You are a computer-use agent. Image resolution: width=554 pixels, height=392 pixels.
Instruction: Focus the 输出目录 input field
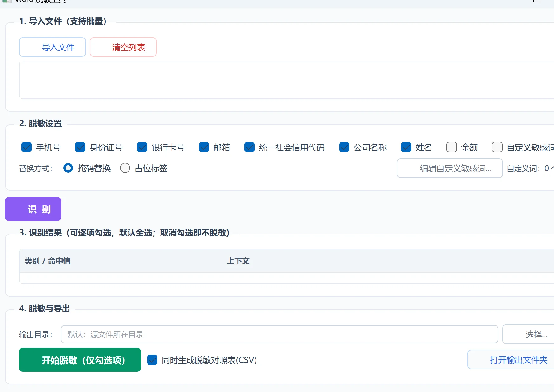tap(280, 334)
